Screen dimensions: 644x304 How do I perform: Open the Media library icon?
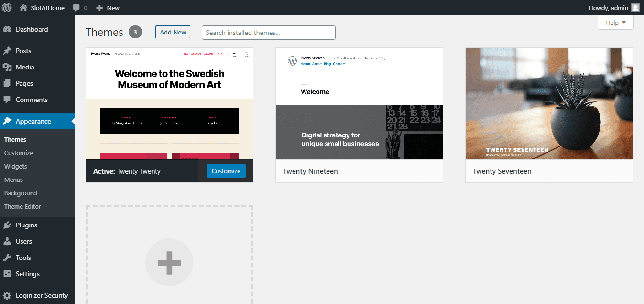point(7,67)
